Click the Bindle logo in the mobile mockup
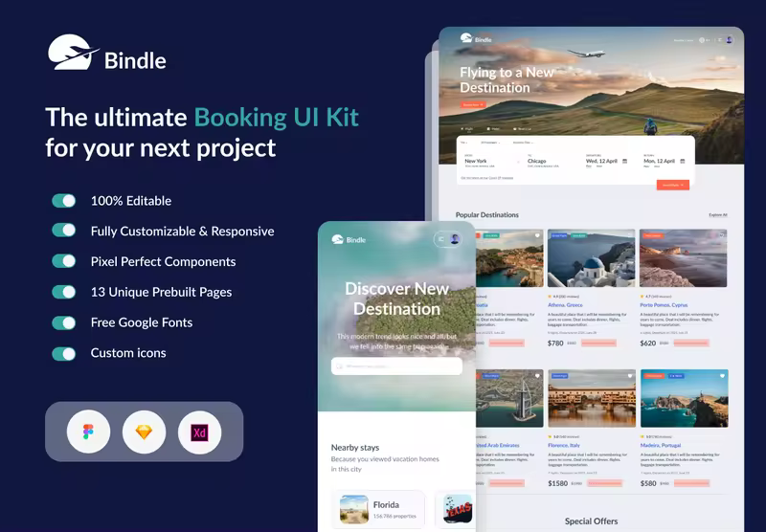This screenshot has width=766, height=532. pos(349,239)
